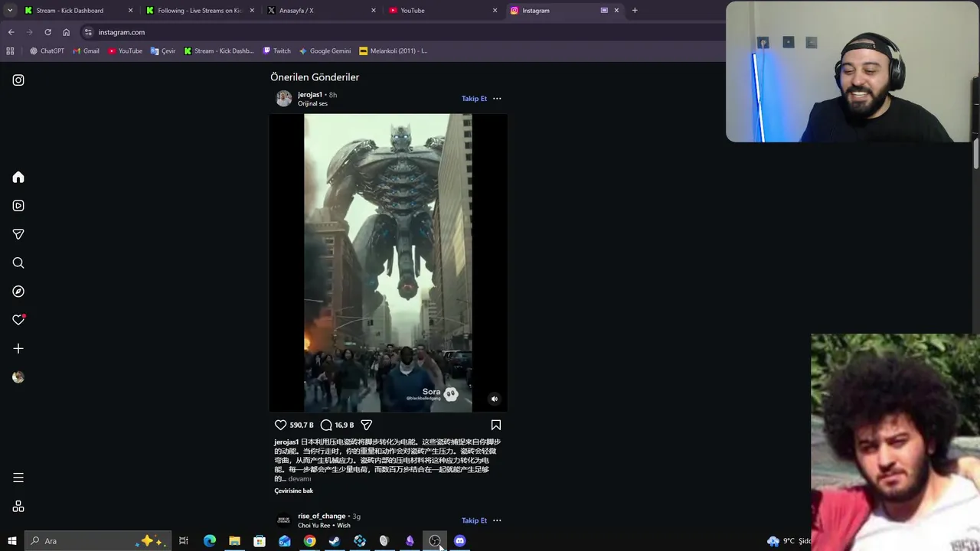Open Direct messages paper-plane icon in sidebar
This screenshot has width=980, height=551.
(18, 234)
